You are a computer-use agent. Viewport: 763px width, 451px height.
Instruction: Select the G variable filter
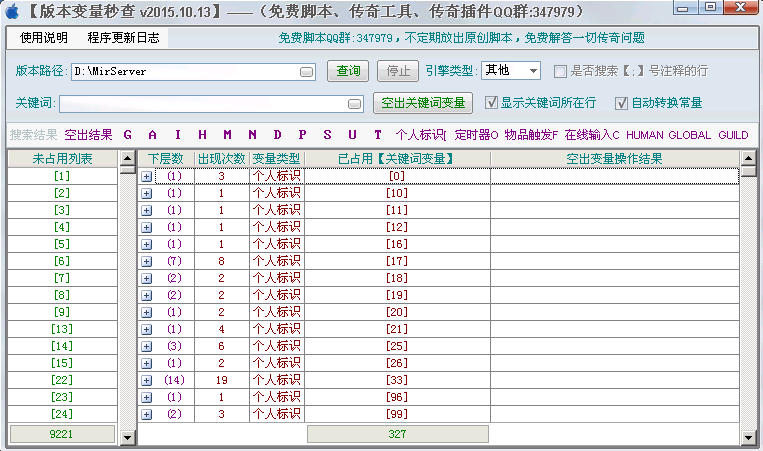(x=127, y=135)
